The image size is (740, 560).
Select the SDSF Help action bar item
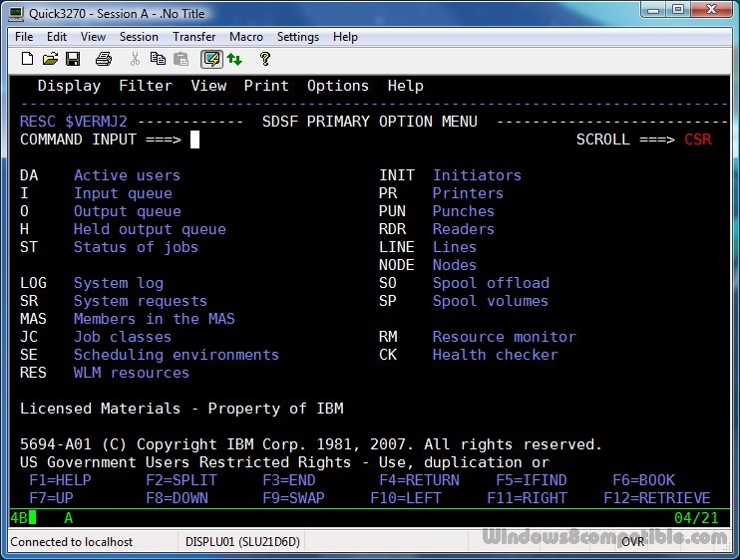point(405,86)
